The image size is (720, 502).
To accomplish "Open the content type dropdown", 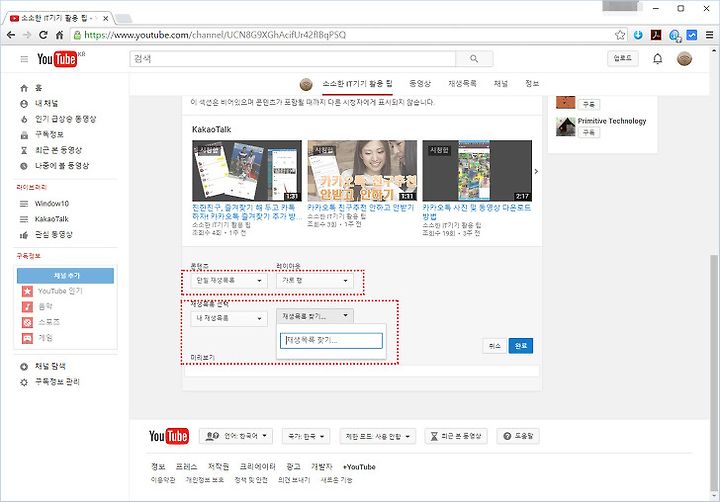I will click(229, 281).
